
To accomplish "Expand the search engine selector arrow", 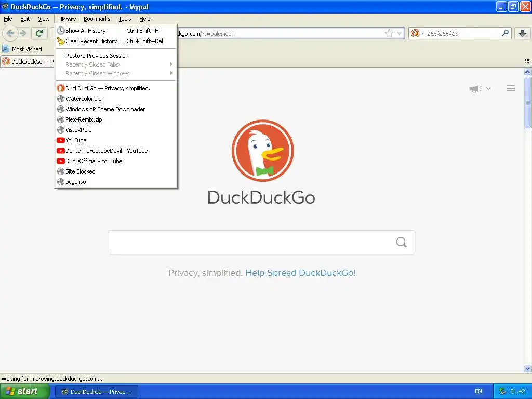I will click(422, 33).
